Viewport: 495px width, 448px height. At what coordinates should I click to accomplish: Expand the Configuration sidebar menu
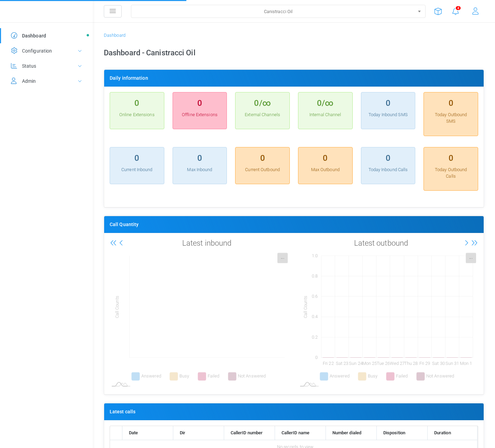pyautogui.click(x=46, y=51)
